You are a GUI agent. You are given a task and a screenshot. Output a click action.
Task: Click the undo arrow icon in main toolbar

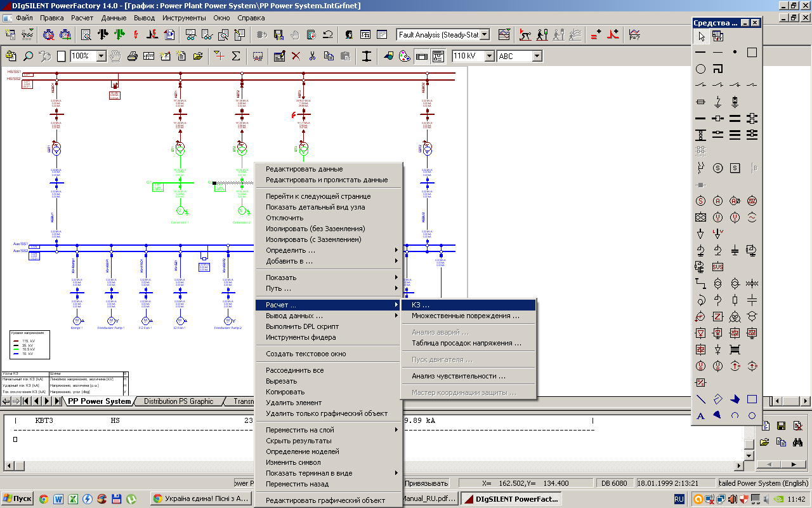[x=328, y=34]
